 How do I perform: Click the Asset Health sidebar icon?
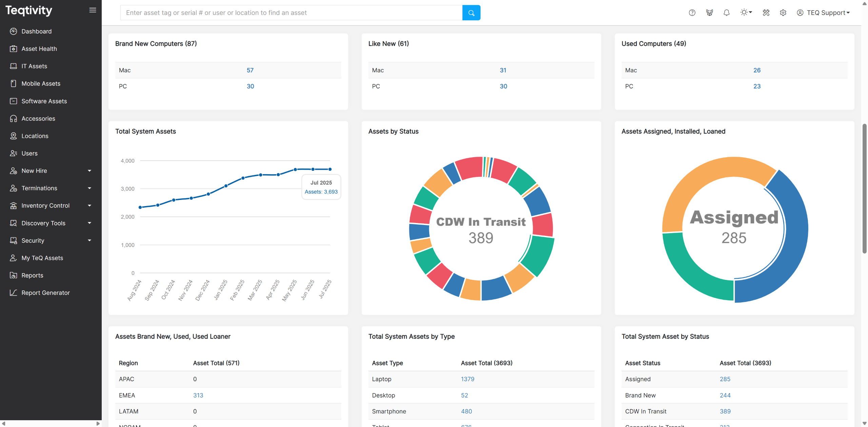(14, 49)
